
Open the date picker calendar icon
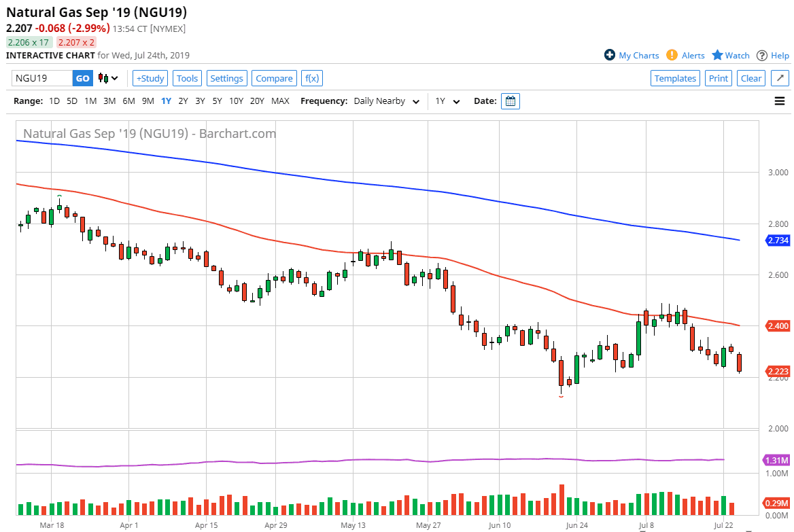tap(511, 101)
